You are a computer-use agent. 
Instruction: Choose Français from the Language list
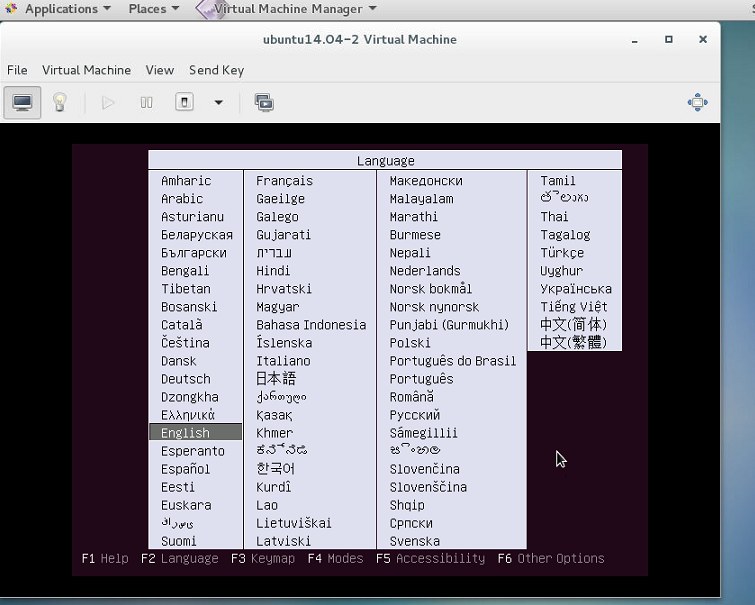pyautogui.click(x=284, y=181)
